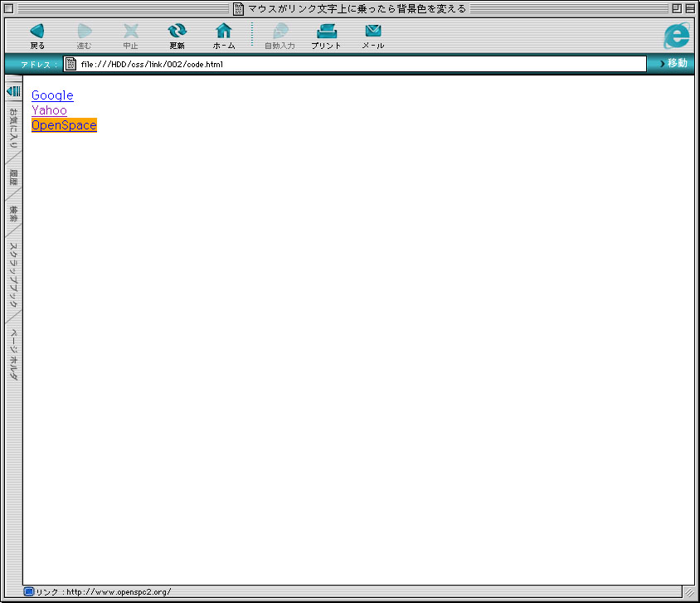
Task: Open the スクラップブック scrapbook tab
Action: pyautogui.click(x=14, y=275)
